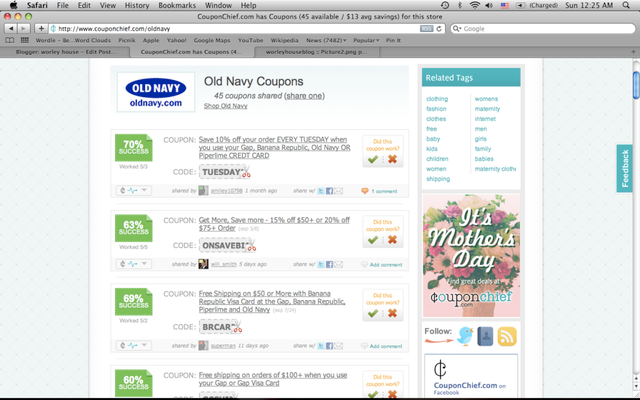Click the Safari back button
640x400 pixels.
[x=11, y=28]
